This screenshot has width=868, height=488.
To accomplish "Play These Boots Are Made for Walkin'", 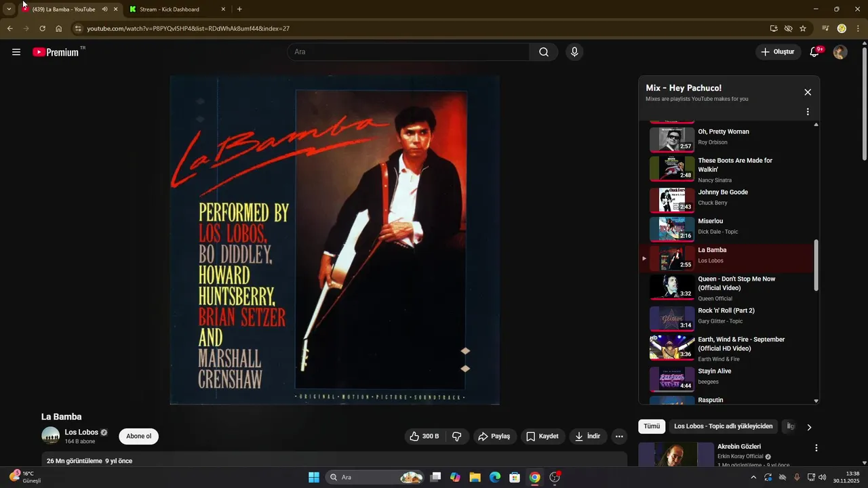I will (726, 169).
